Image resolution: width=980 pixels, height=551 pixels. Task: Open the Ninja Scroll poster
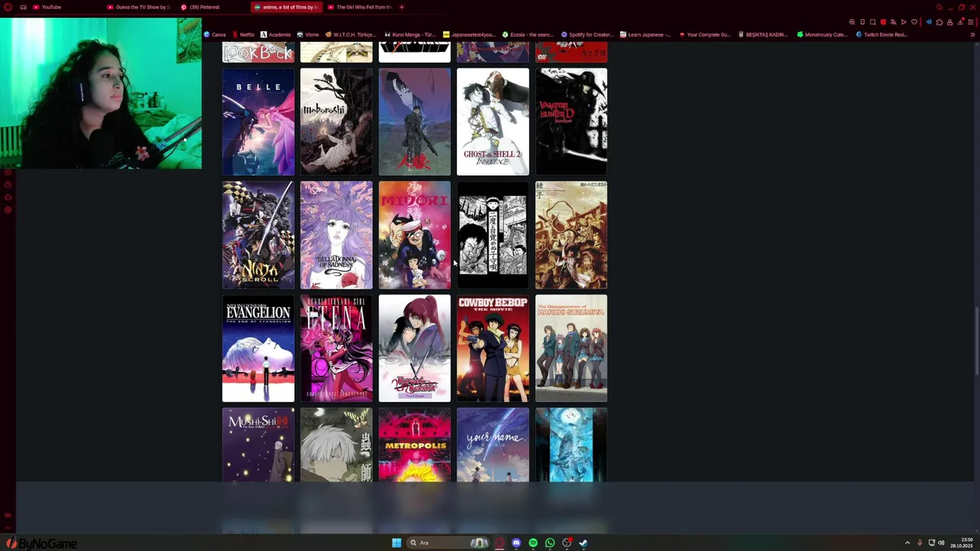pos(258,235)
